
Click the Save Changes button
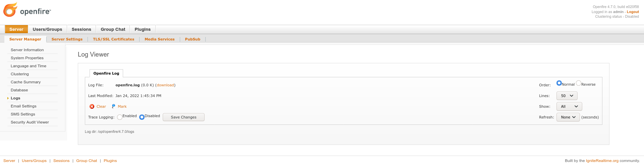click(x=183, y=117)
